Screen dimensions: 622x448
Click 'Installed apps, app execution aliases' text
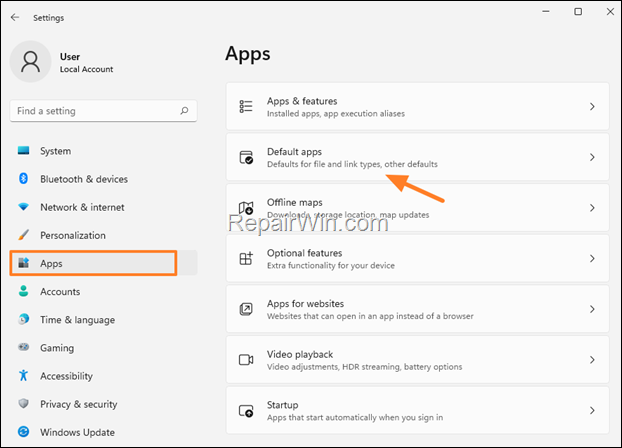336,113
